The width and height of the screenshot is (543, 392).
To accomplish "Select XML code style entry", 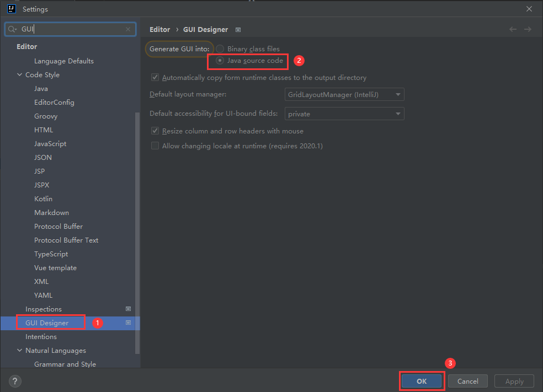I will 41,282.
